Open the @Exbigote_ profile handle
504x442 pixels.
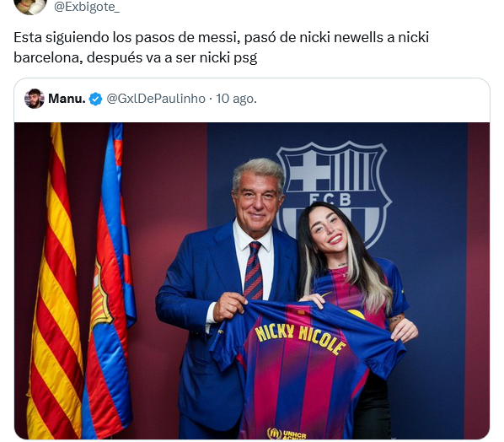click(87, 7)
